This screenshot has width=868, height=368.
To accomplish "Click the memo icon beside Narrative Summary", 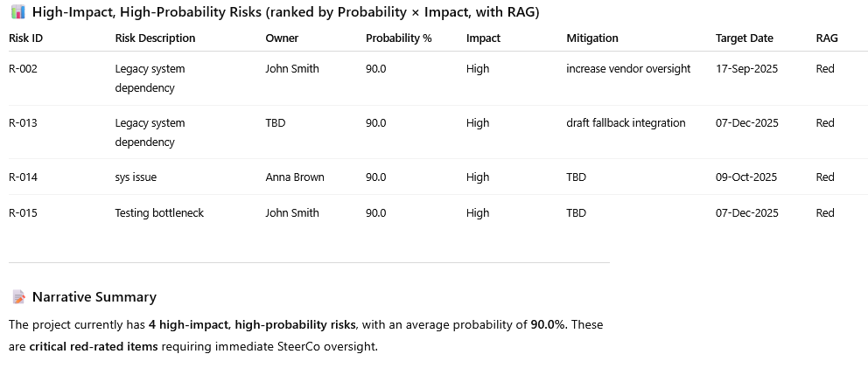I will pos(17,297).
